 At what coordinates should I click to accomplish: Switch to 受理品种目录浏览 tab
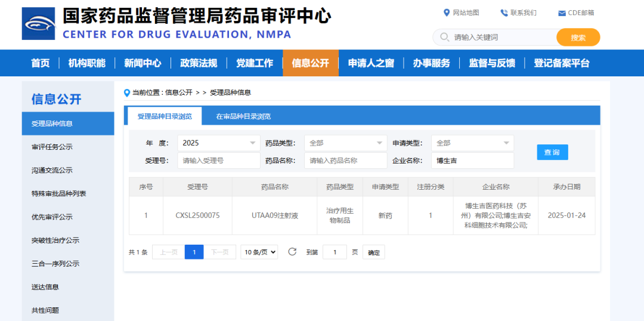(x=165, y=116)
